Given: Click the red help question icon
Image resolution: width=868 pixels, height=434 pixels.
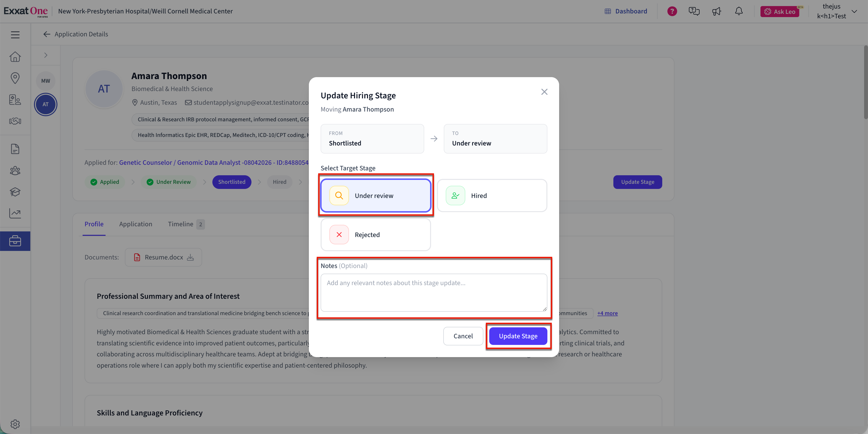Looking at the screenshot, I should coord(672,11).
